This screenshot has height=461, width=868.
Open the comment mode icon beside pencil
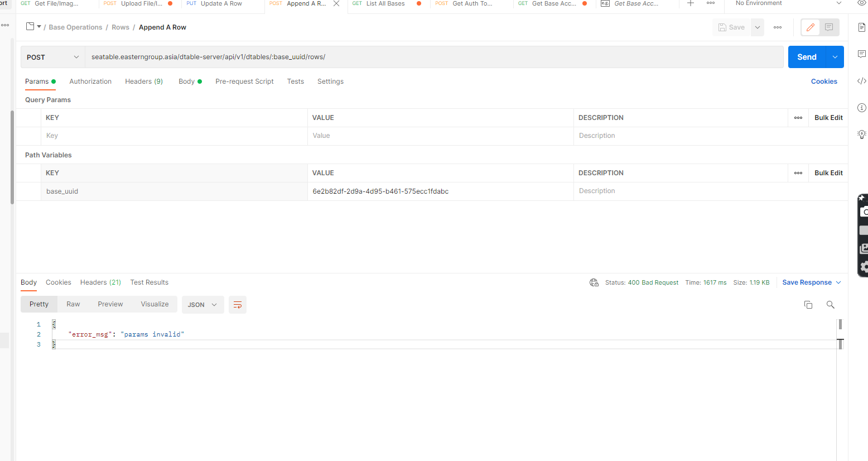tap(829, 27)
